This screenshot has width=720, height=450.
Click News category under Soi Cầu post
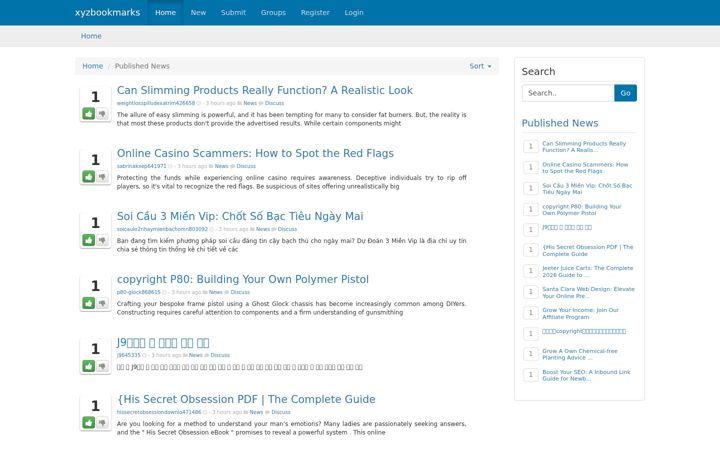tap(263, 229)
